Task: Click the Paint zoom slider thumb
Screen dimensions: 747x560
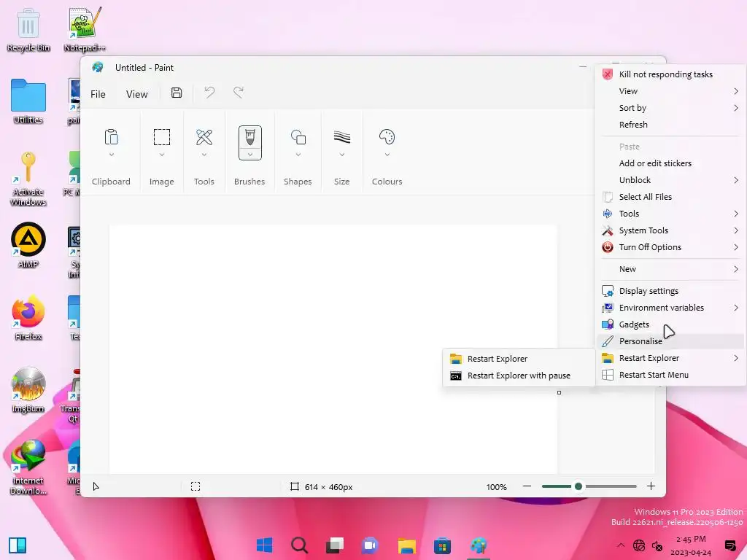Action: (578, 486)
